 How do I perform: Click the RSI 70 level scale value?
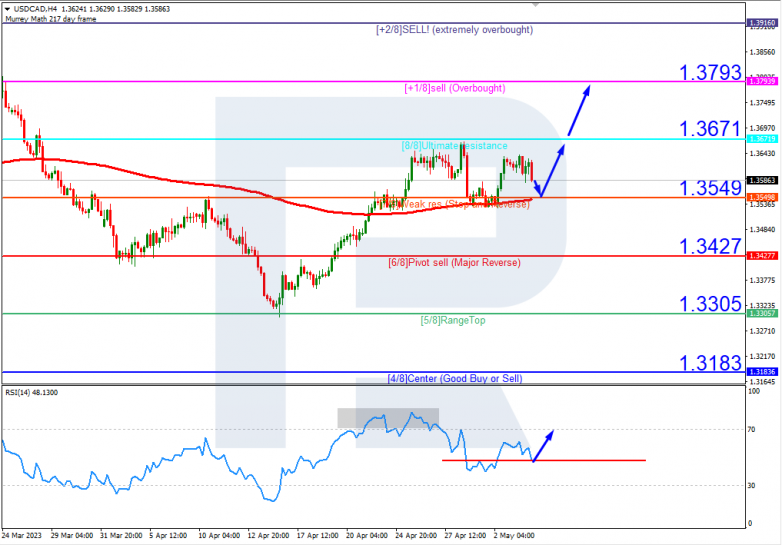[x=752, y=429]
